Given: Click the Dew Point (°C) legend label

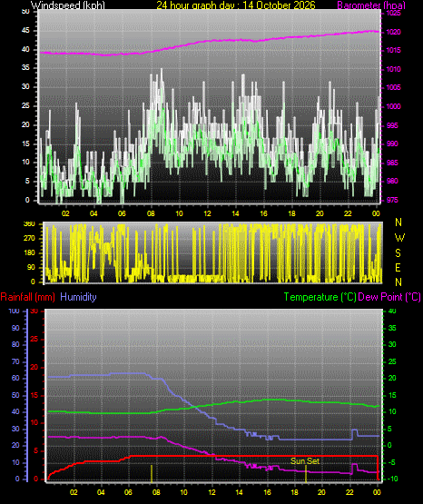Looking at the screenshot, I should click(389, 297).
